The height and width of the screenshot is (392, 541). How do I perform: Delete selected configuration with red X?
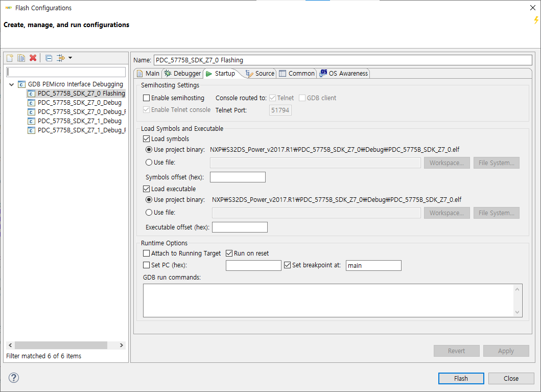(33, 58)
